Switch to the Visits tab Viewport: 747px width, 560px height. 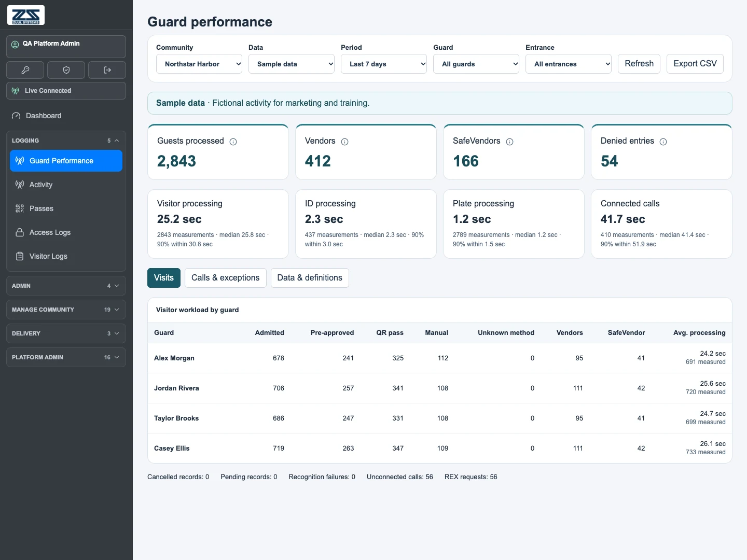[x=164, y=278]
